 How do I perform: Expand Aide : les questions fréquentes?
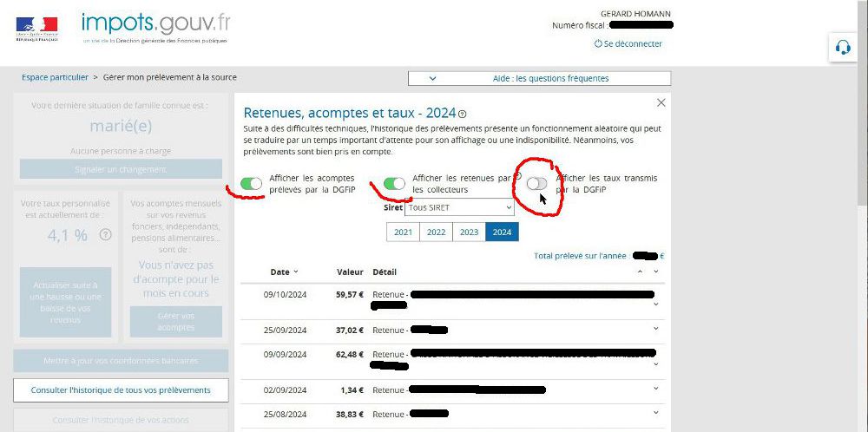(539, 79)
